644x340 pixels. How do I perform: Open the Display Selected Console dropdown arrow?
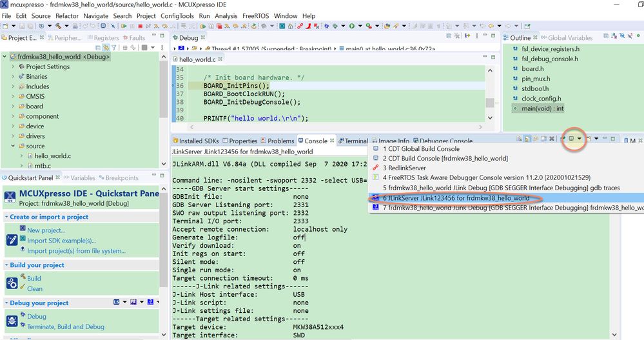(580, 139)
